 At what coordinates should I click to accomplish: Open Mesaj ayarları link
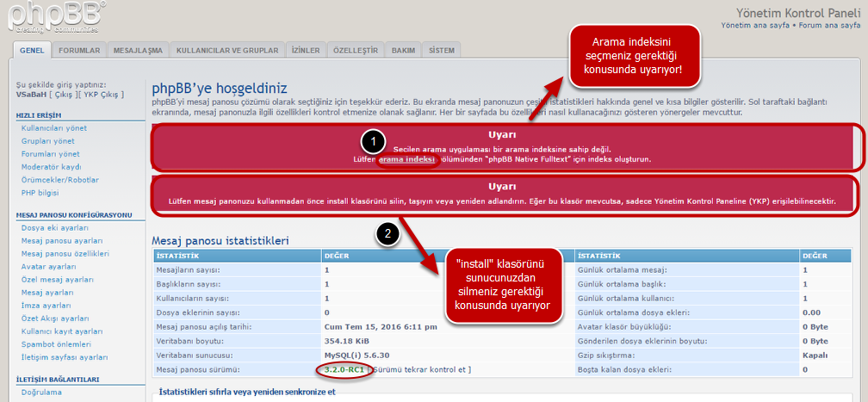[47, 293]
